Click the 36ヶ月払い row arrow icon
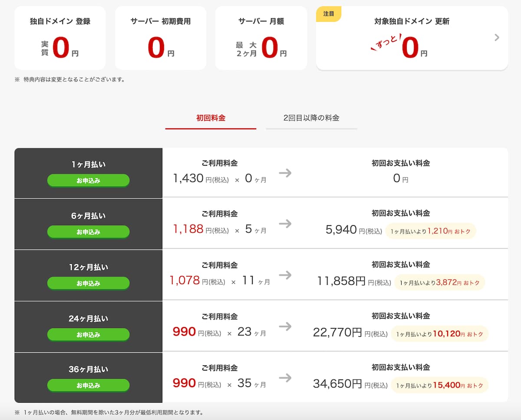The width and height of the screenshot is (521, 420). 285,377
